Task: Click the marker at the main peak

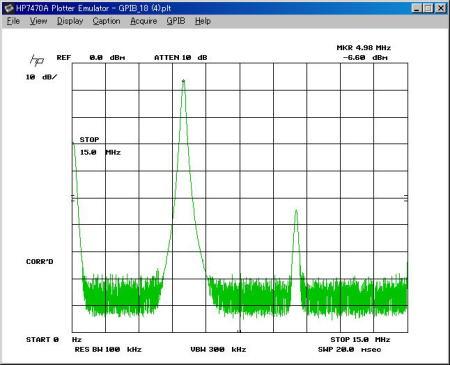Action: [x=183, y=81]
